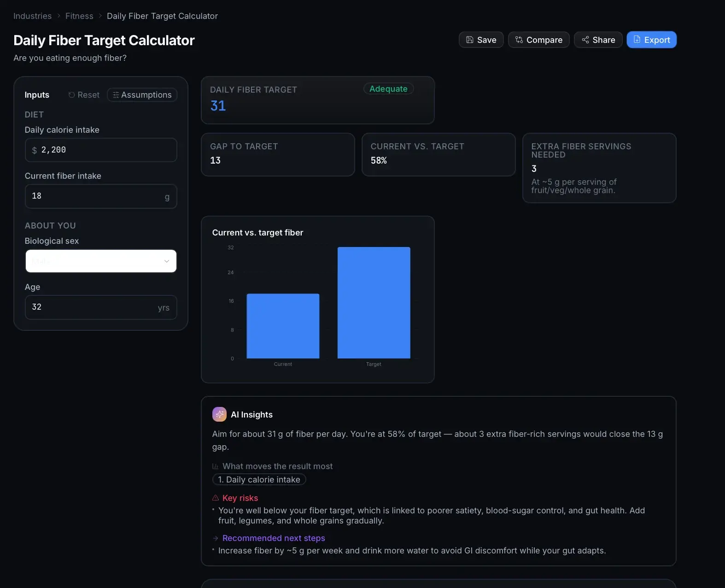Click the Reset circular arrow icon

tap(71, 95)
